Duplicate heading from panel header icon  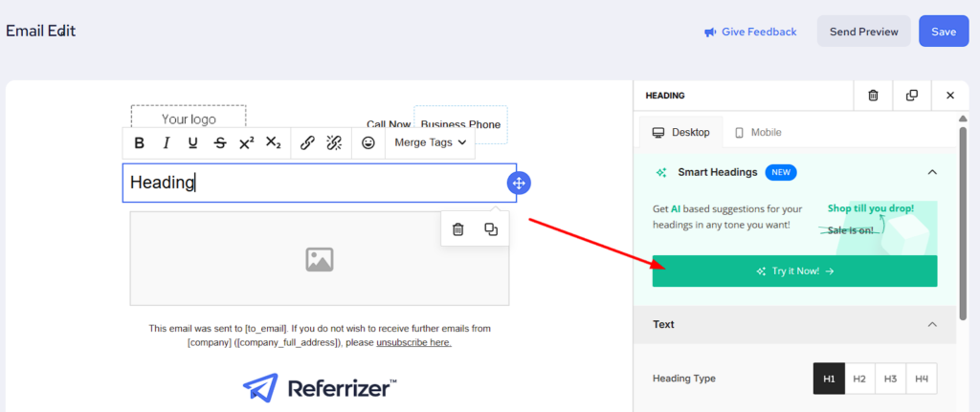912,96
